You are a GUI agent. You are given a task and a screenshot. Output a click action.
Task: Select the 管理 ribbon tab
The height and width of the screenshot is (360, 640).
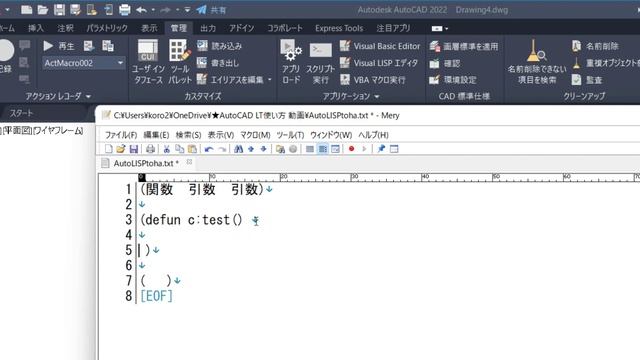pos(178,28)
